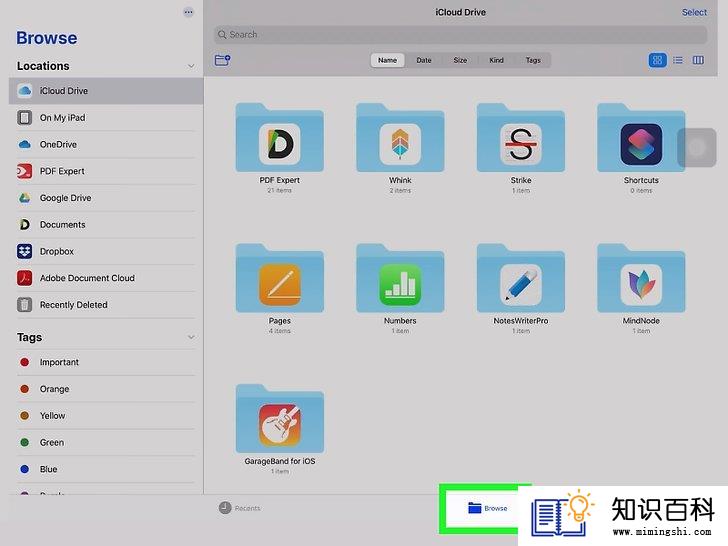Sort files by Kind
Image resolution: width=728 pixels, height=546 pixels.
tap(496, 60)
